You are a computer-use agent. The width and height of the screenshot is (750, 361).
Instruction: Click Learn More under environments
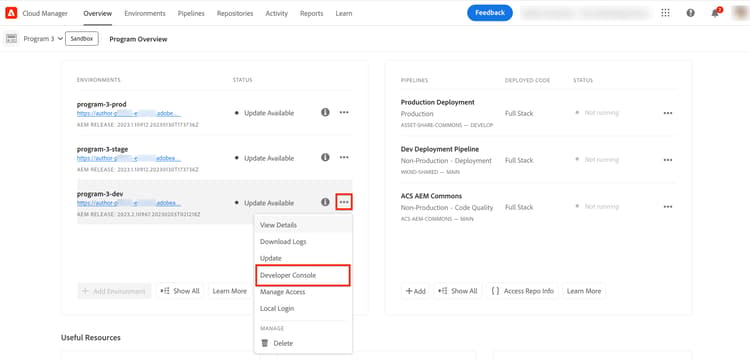tap(230, 291)
